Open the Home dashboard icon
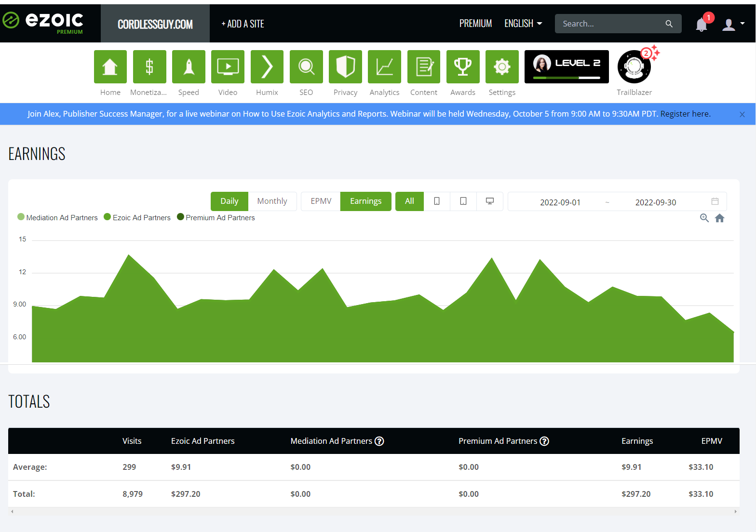756x532 pixels. [110, 66]
